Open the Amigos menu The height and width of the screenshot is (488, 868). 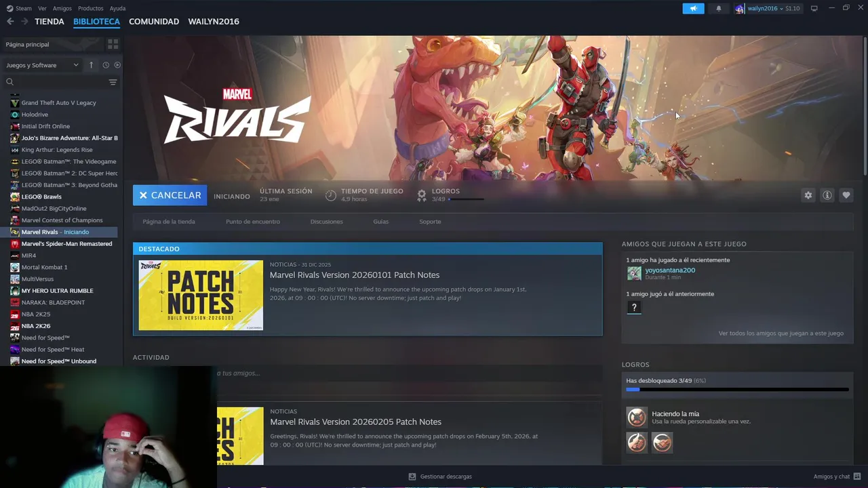pyautogui.click(x=62, y=8)
